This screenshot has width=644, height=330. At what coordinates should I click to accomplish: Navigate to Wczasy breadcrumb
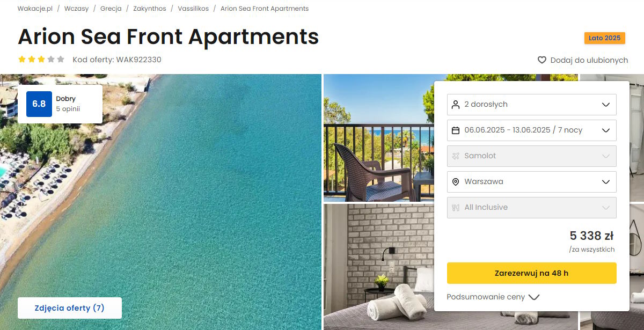point(76,9)
